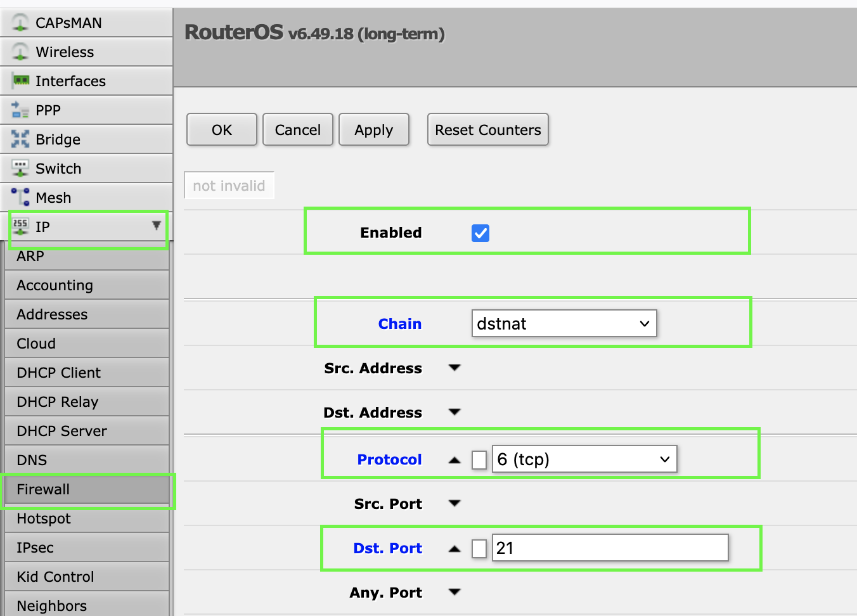
Task: Open the Wireless menu
Action: coord(86,52)
